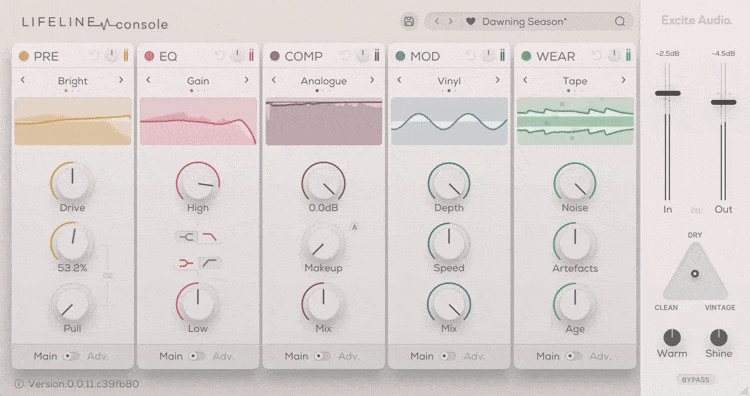Viewport: 750px width, 396px height.
Task: Click the version info icon
Action: (x=19, y=384)
